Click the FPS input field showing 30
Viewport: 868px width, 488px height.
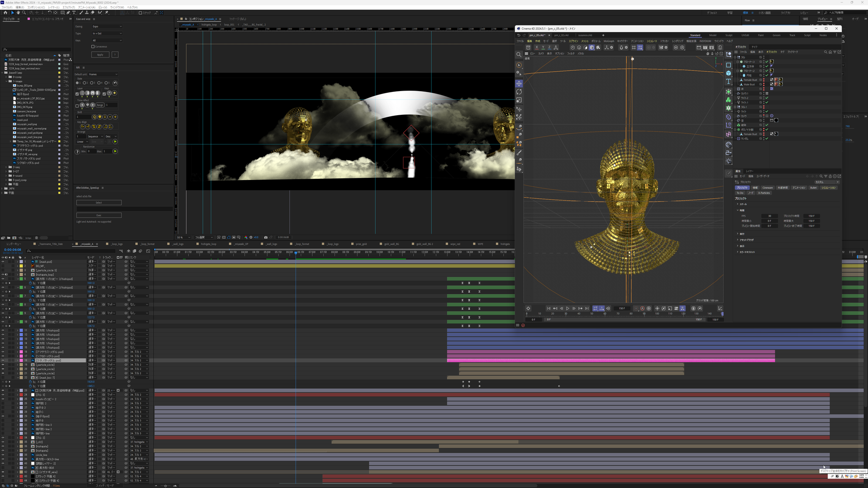[769, 216]
